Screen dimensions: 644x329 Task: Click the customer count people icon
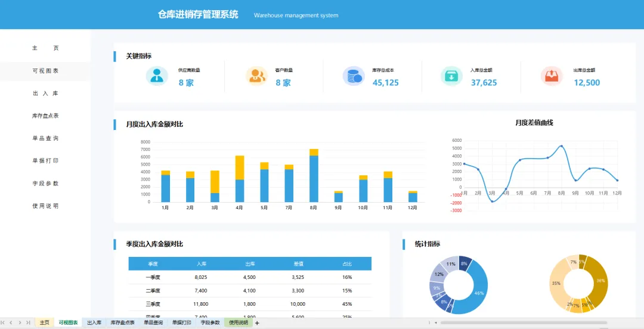tap(256, 76)
